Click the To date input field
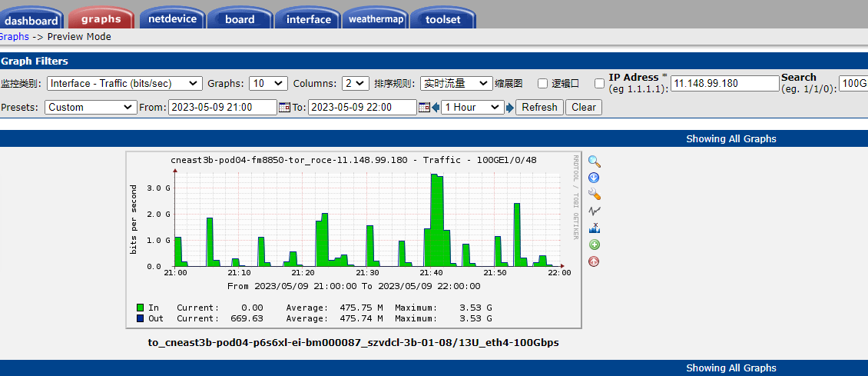 363,108
